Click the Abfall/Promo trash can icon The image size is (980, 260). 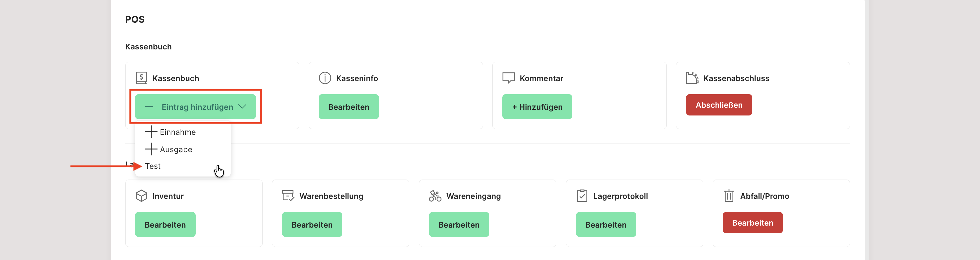(x=729, y=196)
